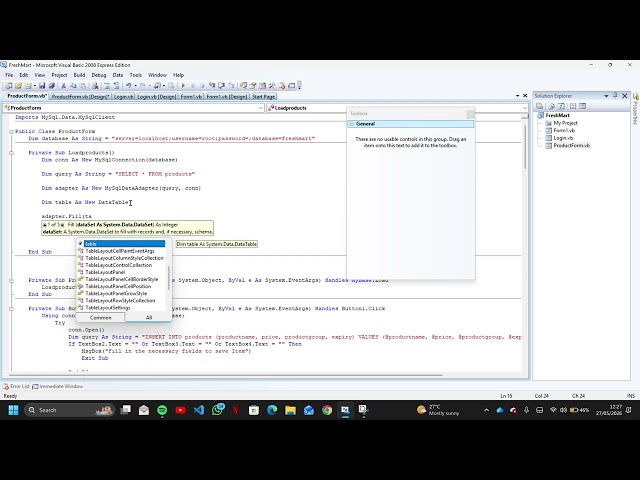Open the Project menu

coord(59,75)
